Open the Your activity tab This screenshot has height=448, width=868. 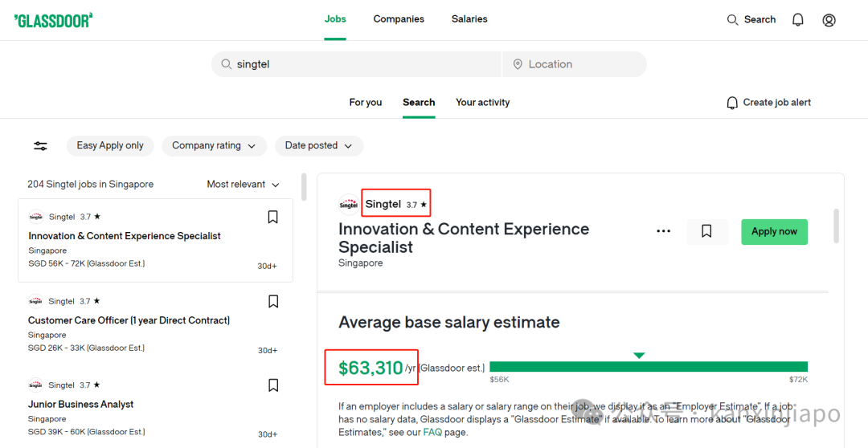[483, 102]
